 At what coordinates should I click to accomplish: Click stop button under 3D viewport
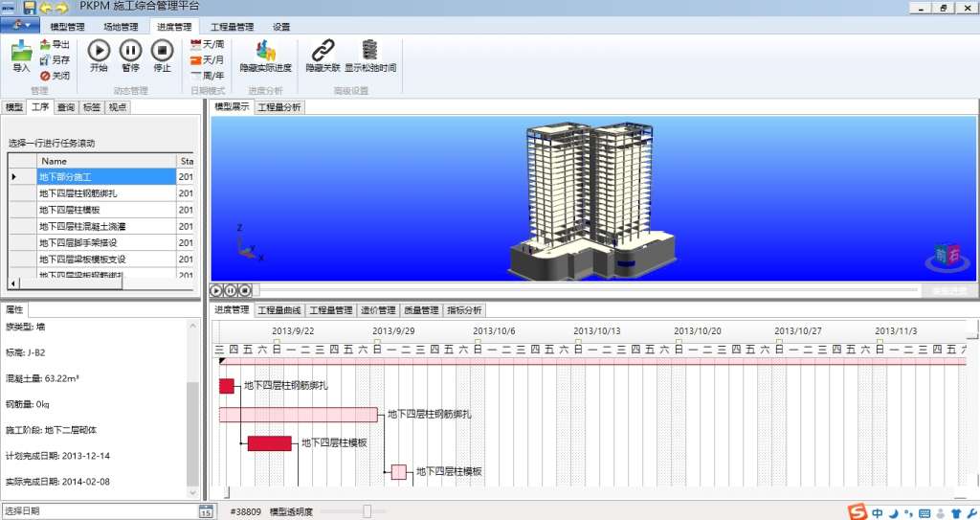pyautogui.click(x=245, y=290)
